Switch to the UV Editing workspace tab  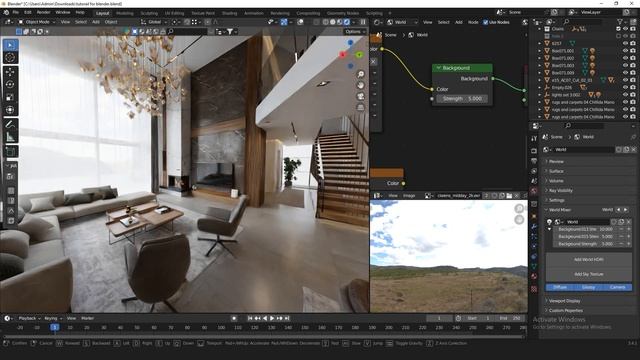point(174,13)
